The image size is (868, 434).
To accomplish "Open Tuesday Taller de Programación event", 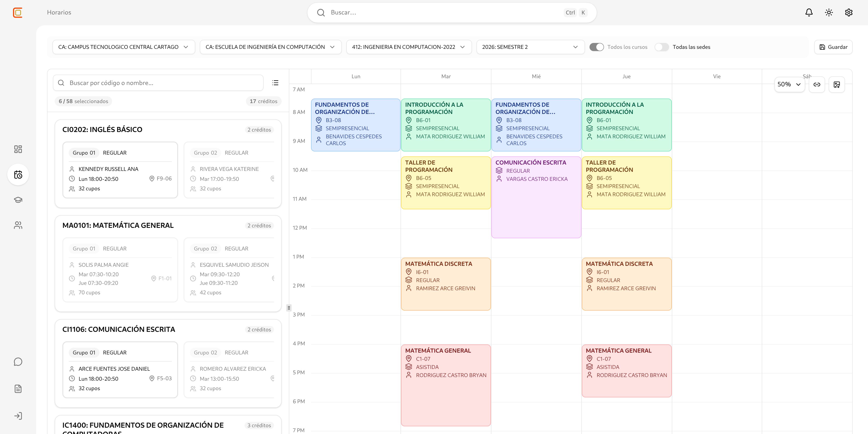I will 446,183.
